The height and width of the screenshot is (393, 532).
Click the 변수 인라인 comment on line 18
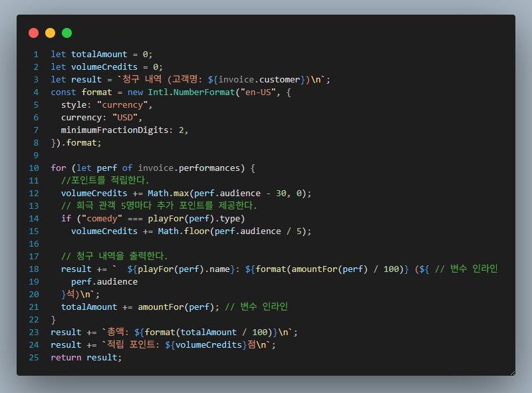click(466, 269)
